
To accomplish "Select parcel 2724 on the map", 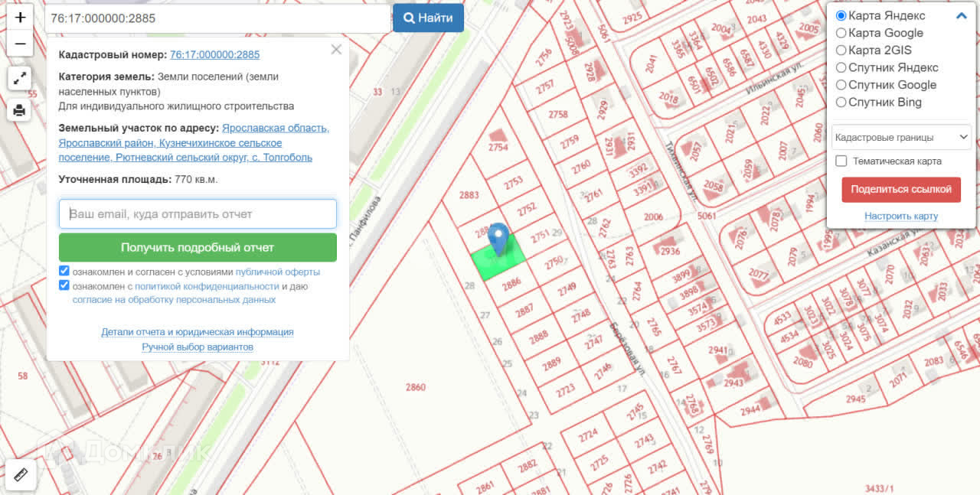I will (588, 435).
